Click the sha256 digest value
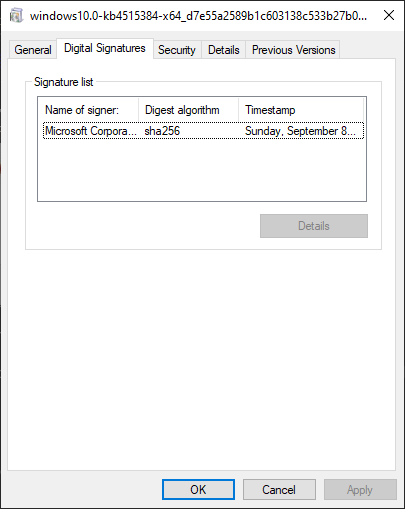Screen dimensions: 405x509 point(162,131)
